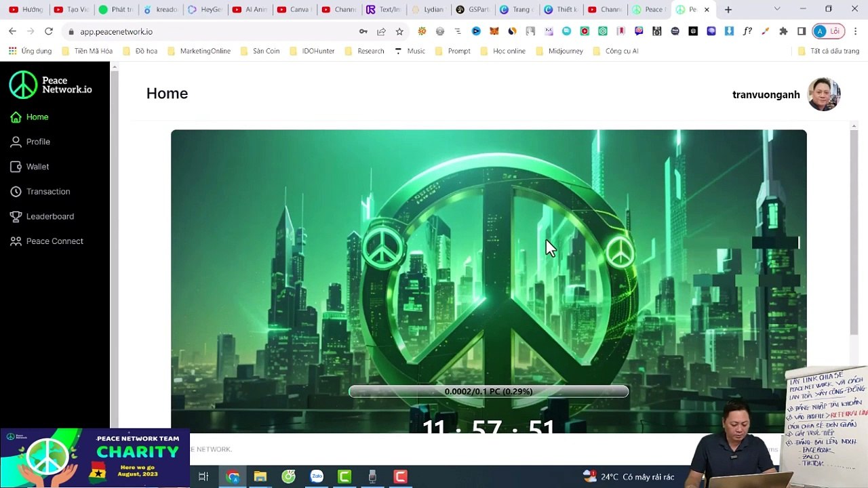Image resolution: width=868 pixels, height=488 pixels.
Task: Click the tranvuonganh profile avatar
Action: pyautogui.click(x=824, y=94)
